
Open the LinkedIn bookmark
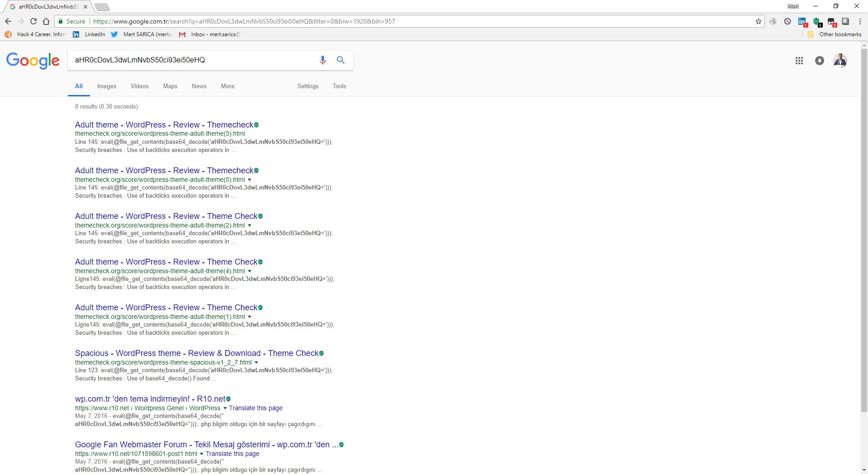pos(89,34)
